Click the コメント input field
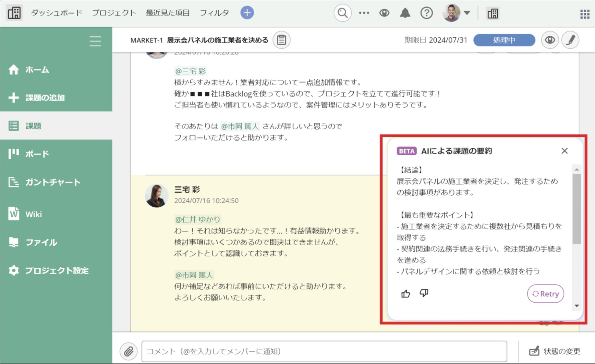 click(324, 351)
